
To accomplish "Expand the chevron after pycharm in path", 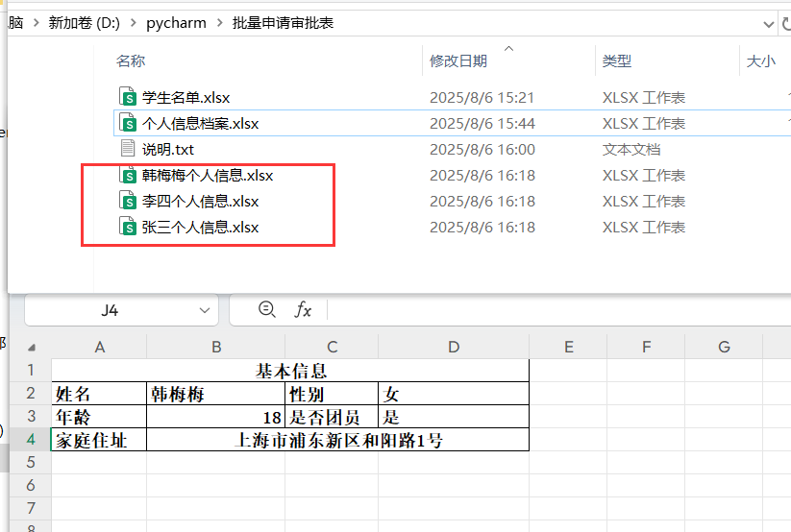I will [219, 23].
